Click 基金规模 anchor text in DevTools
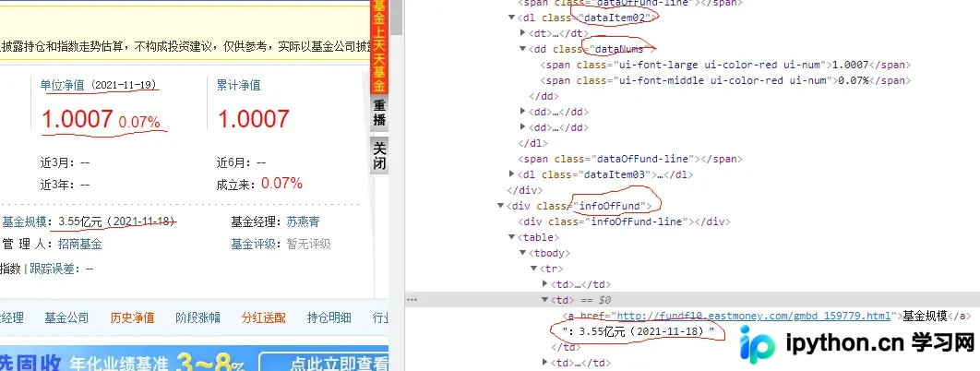The image size is (980, 371). tap(926, 316)
